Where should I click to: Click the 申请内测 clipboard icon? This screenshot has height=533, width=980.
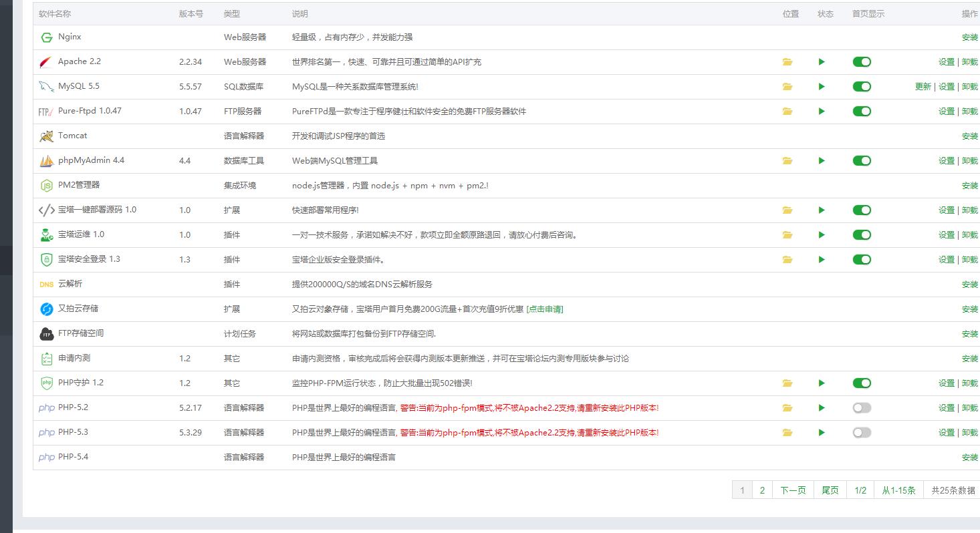pyautogui.click(x=46, y=359)
